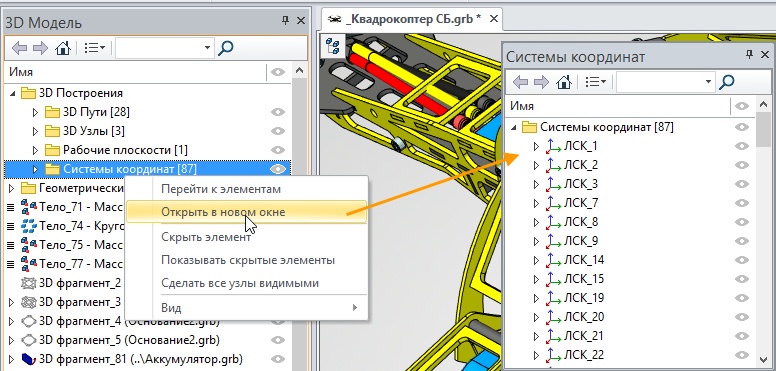Image resolution: width=776 pixels, height=371 pixels.
Task: Click the 3D фрагмент_81 Аккумулятор icon
Action: (x=29, y=359)
